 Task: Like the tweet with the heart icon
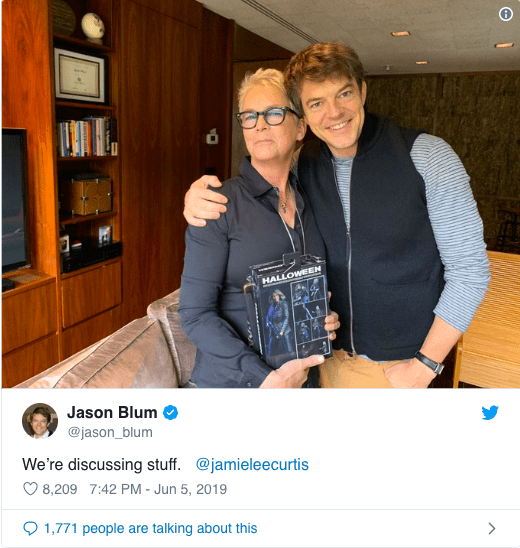(x=30, y=489)
